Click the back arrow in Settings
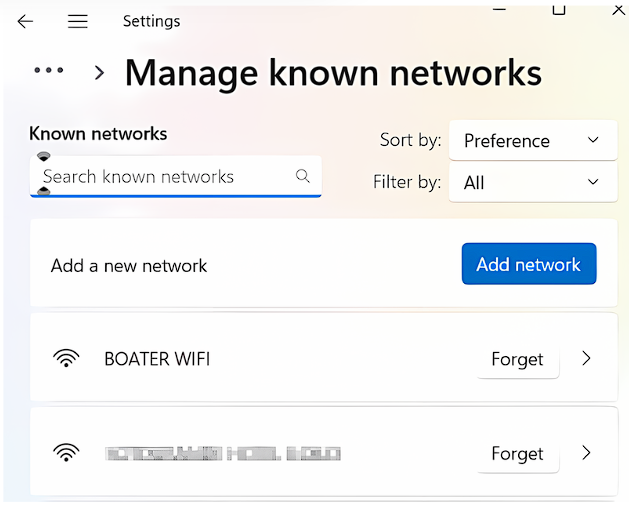Image resolution: width=629 pixels, height=506 pixels. 25,21
